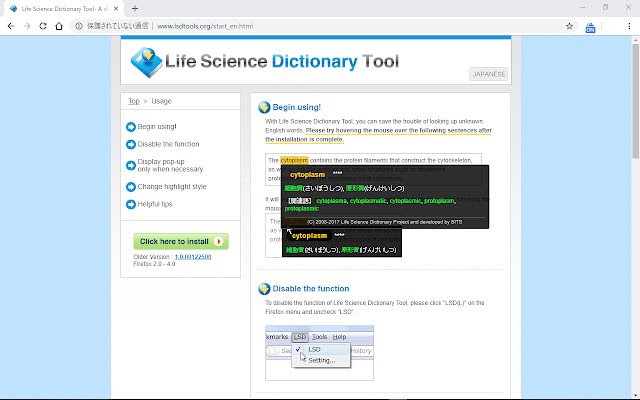Open a new tab with plus button
The height and width of the screenshot is (400, 640).
point(135,8)
